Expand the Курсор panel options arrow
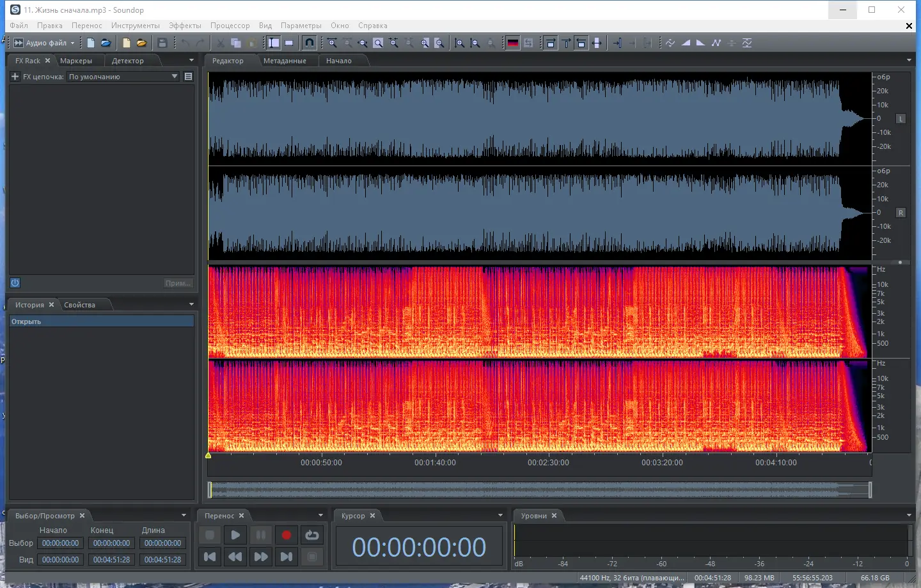921x588 pixels. click(x=500, y=516)
